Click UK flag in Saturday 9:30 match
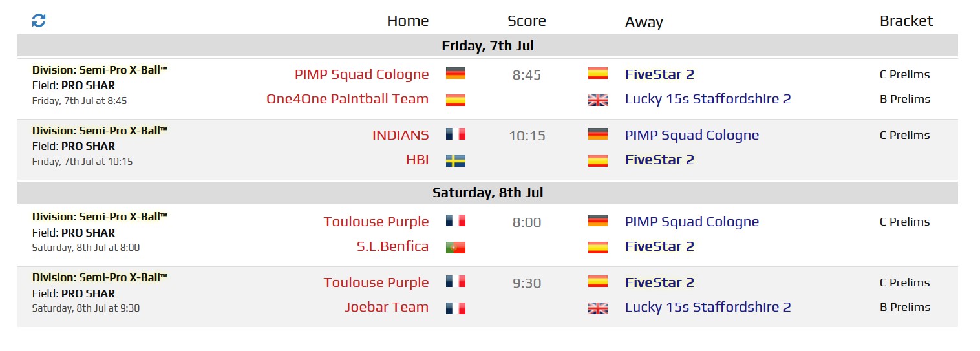This screenshot has height=351, width=980. coord(598,308)
